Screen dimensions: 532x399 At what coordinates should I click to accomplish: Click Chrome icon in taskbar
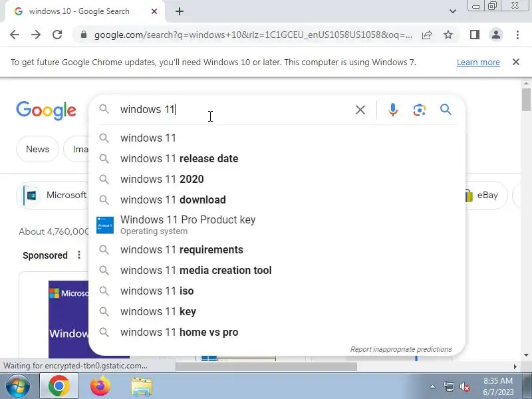pos(59,386)
